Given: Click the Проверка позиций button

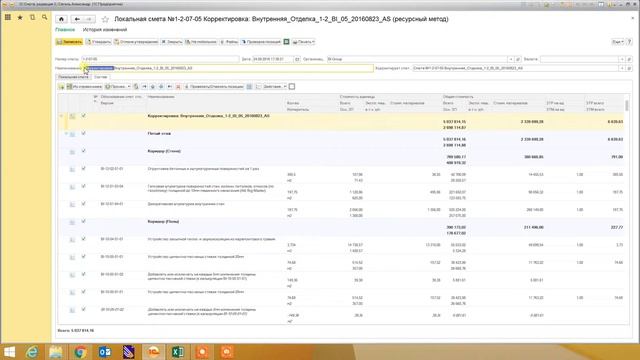Looking at the screenshot, I should point(261,42).
